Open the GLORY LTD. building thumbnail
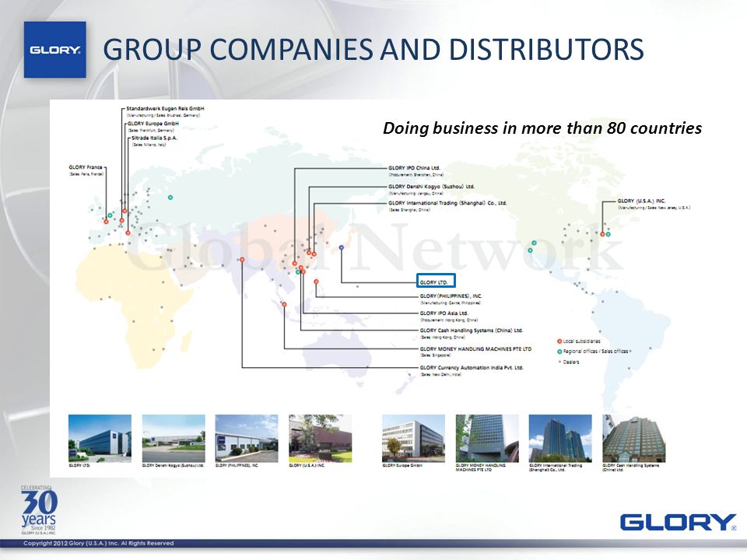 pyautogui.click(x=100, y=438)
